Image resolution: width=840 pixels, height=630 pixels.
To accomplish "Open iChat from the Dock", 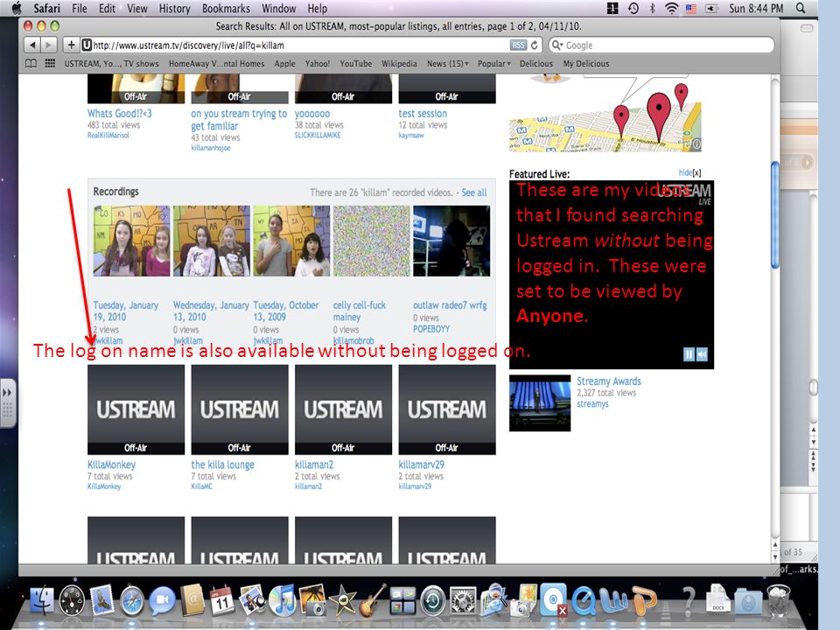I will pyautogui.click(x=162, y=600).
